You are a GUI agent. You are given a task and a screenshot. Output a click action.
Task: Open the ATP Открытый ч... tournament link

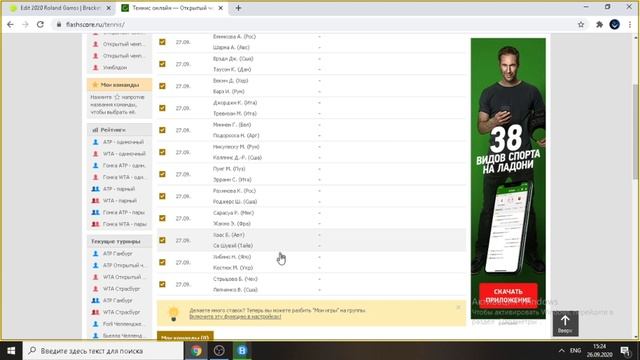123,265
